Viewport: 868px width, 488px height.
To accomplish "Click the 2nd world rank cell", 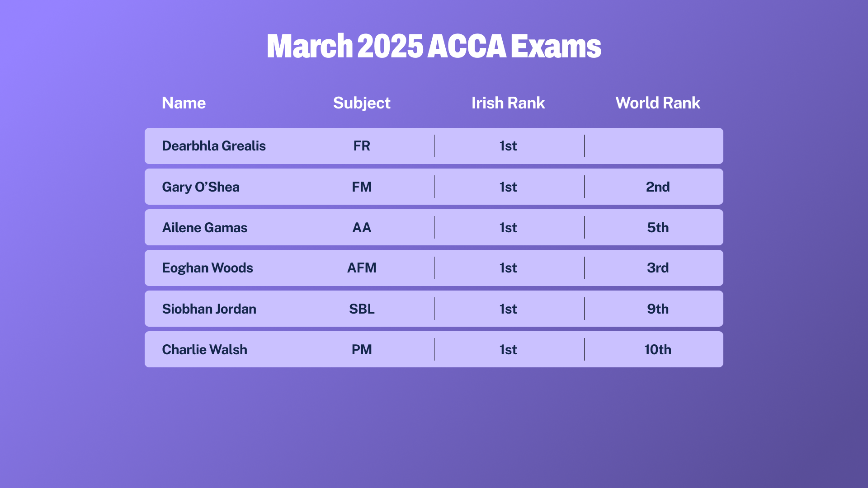I will point(658,187).
